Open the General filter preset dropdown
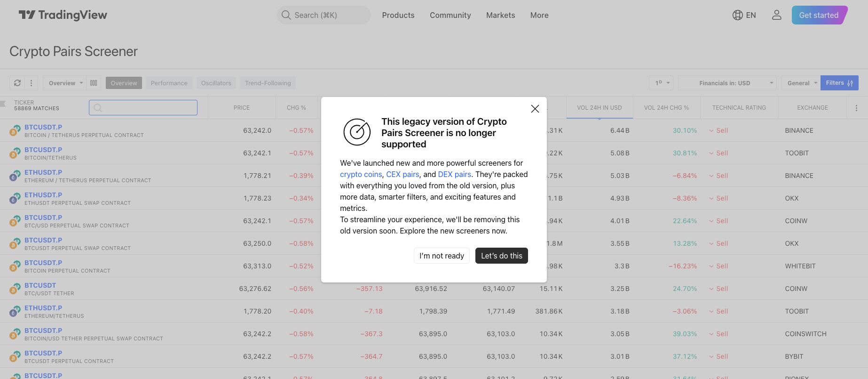 (x=801, y=83)
